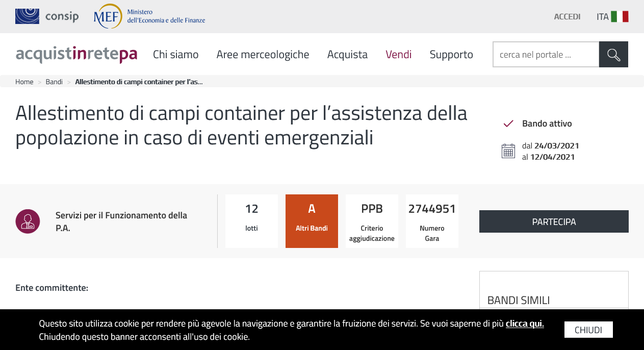
Task: Open the Chi siamo menu
Action: point(176,55)
